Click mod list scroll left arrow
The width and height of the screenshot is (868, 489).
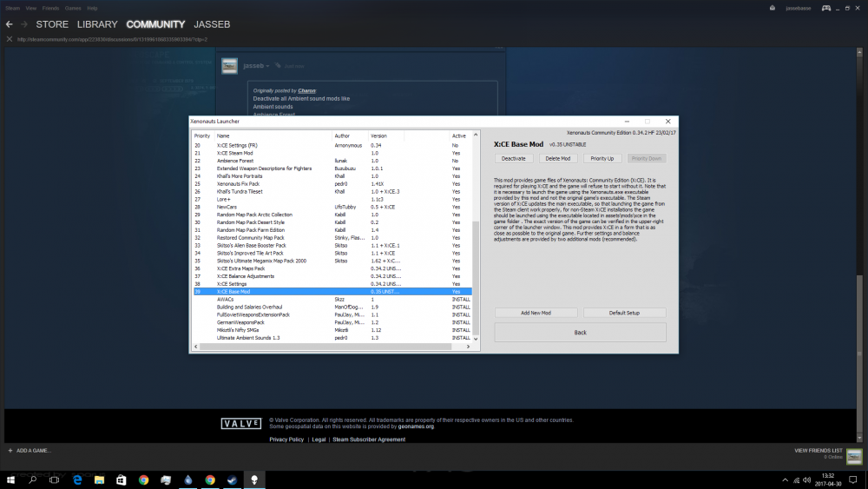click(x=195, y=347)
